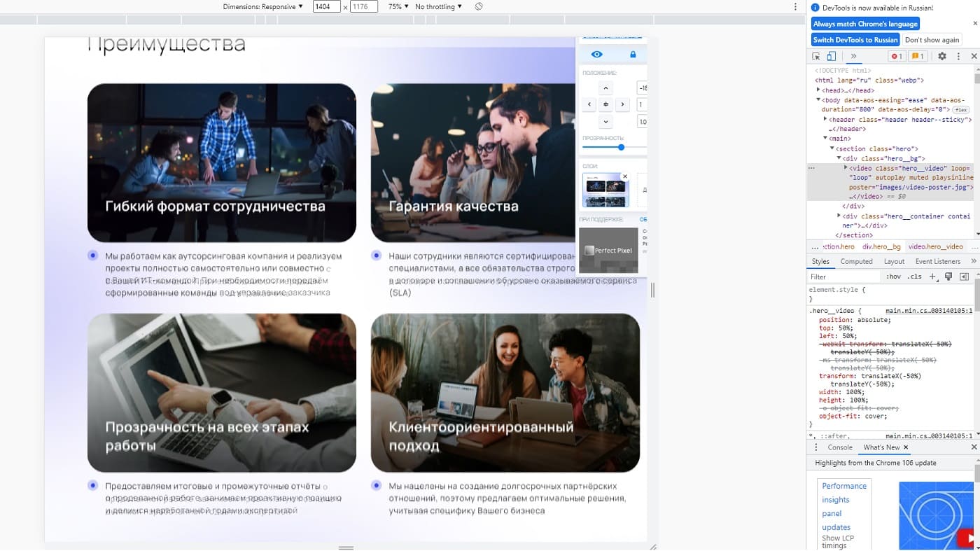Activate the inspect element picker icon
This screenshot has width=980, height=551.
[816, 57]
